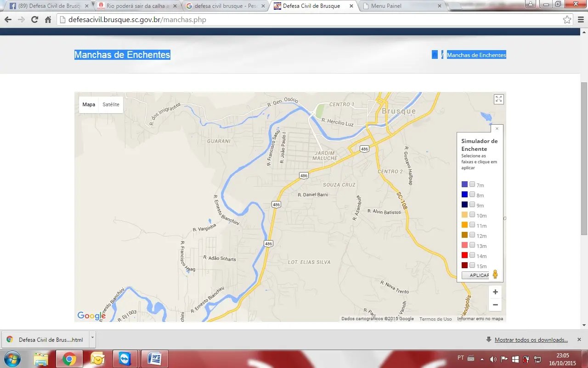The image size is (588, 368).
Task: Open Mostrar todos os downloads link
Action: pos(531,340)
